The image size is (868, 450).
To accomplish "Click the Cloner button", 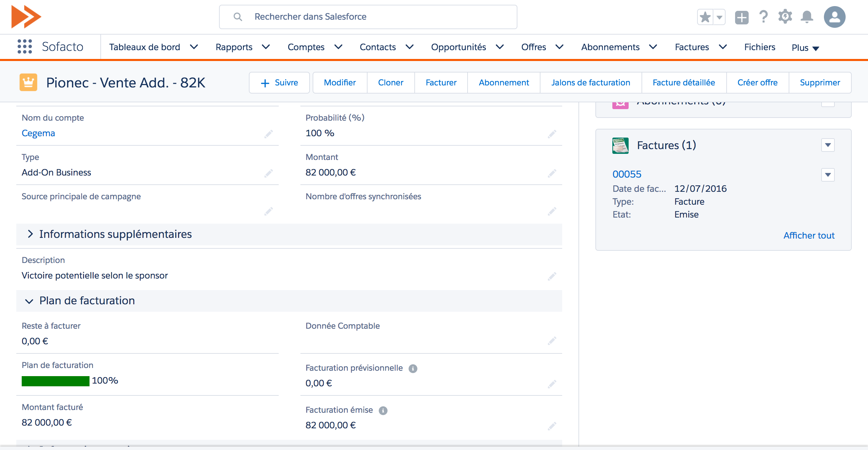I will (x=391, y=83).
